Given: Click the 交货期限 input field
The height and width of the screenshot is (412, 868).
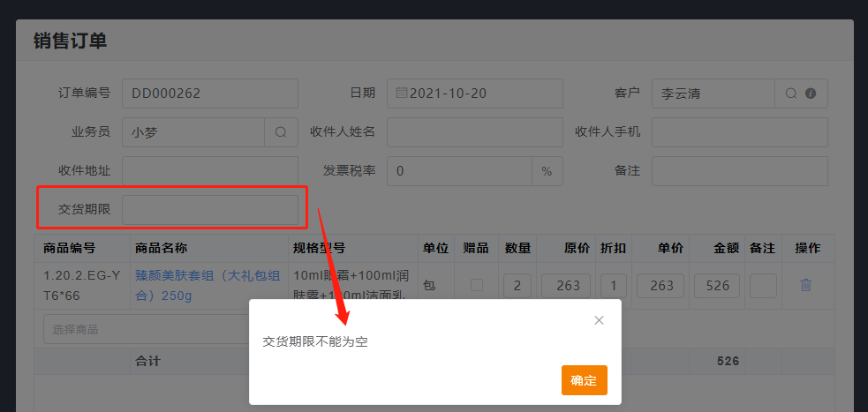Looking at the screenshot, I should click(210, 210).
